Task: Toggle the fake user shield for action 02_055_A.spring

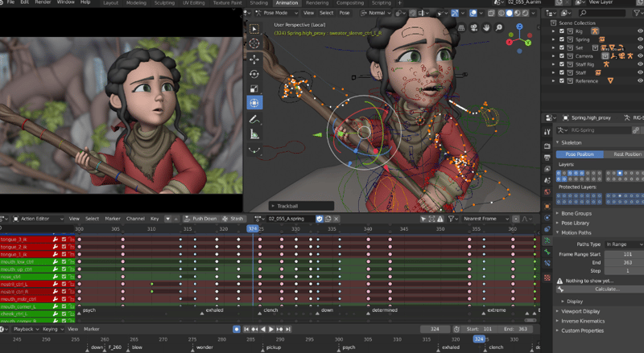Action: click(x=320, y=219)
